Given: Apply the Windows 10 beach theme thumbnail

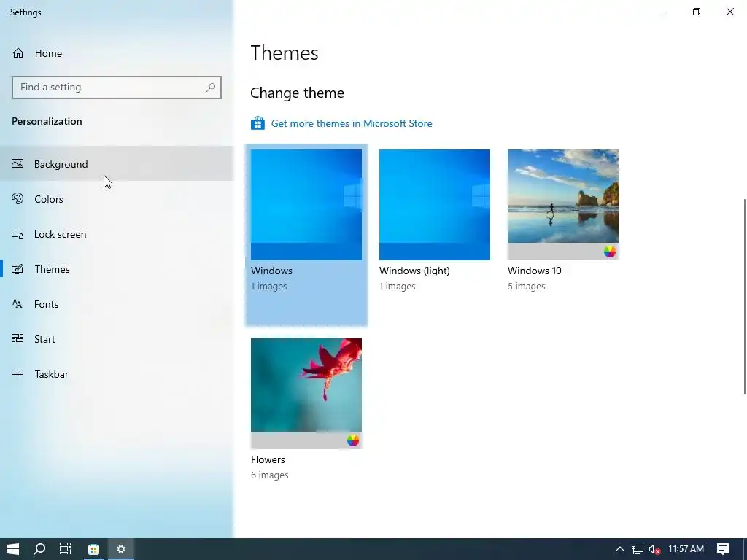Looking at the screenshot, I should [x=563, y=205].
